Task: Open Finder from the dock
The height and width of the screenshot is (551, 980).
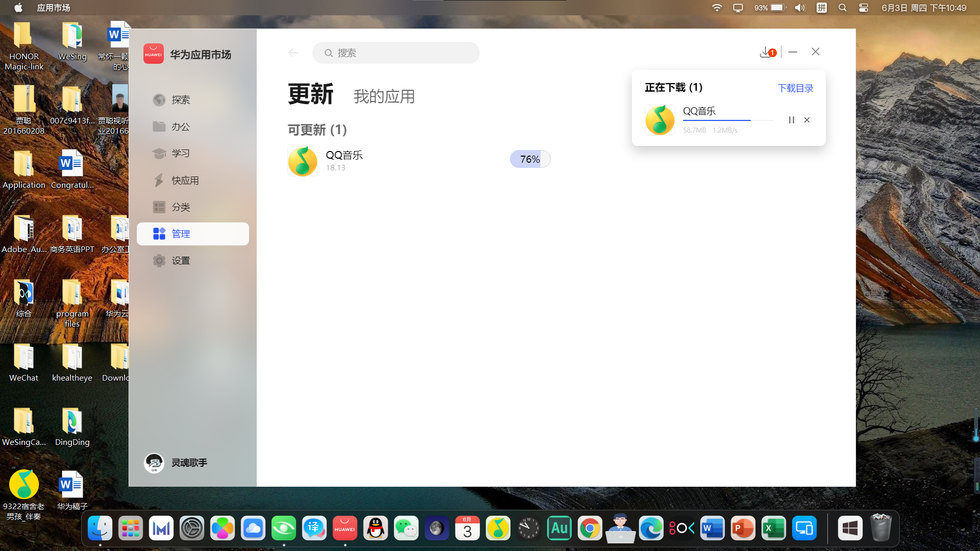Action: (x=100, y=528)
